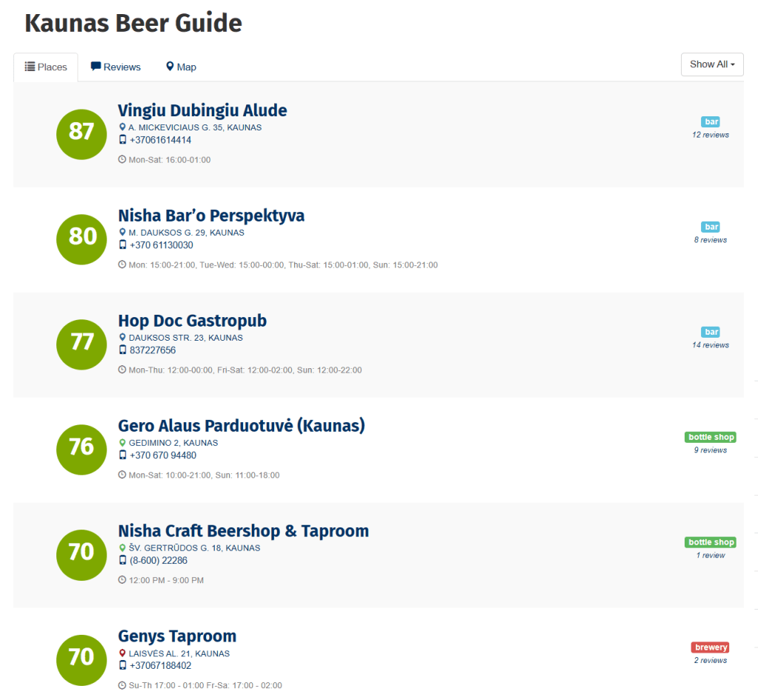Switch to the Reviews tab
This screenshot has height=700, width=758.
(x=116, y=67)
